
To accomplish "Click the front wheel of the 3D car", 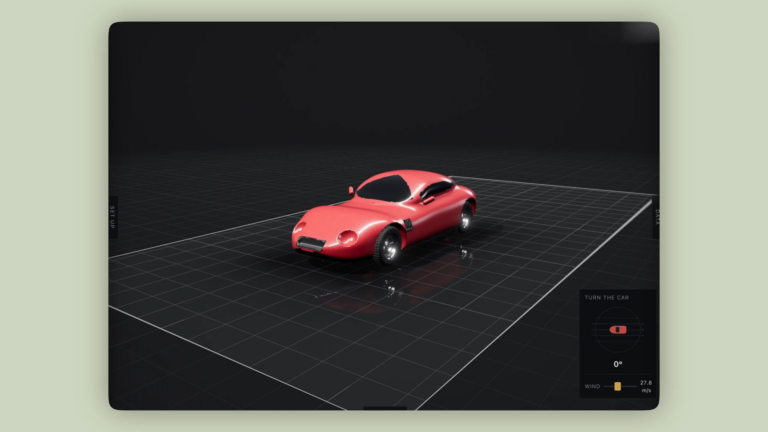I will point(389,247).
